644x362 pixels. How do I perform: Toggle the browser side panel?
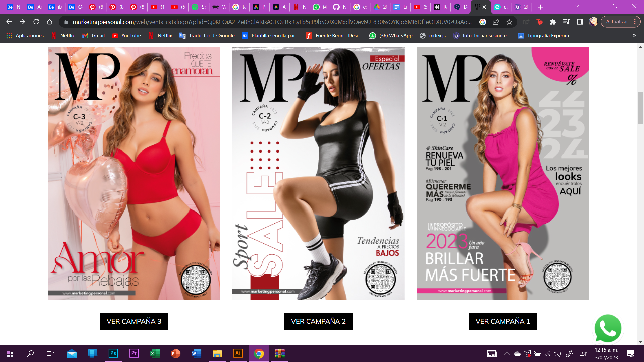[x=580, y=22]
